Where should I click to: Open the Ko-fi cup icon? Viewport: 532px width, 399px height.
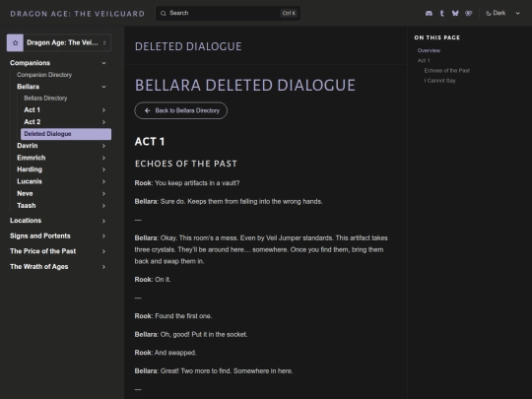(x=469, y=13)
